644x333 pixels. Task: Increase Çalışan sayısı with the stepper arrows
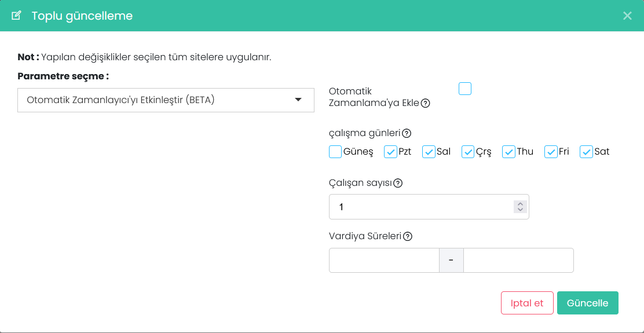[520, 204]
